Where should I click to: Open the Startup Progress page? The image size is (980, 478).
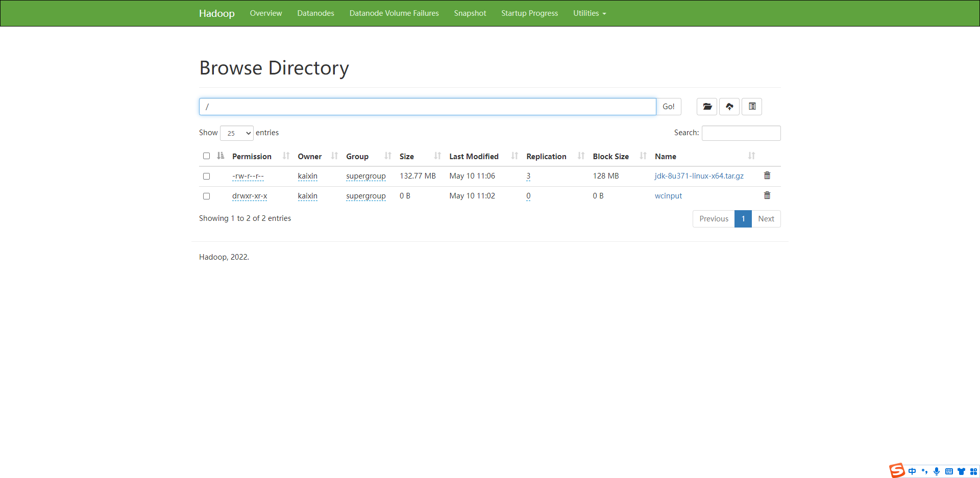click(x=529, y=13)
